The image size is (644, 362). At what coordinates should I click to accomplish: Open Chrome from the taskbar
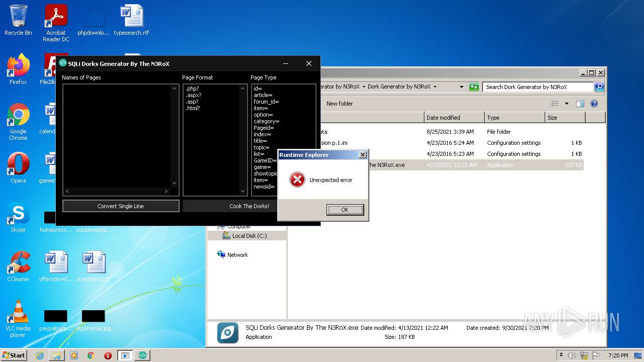coord(91,355)
